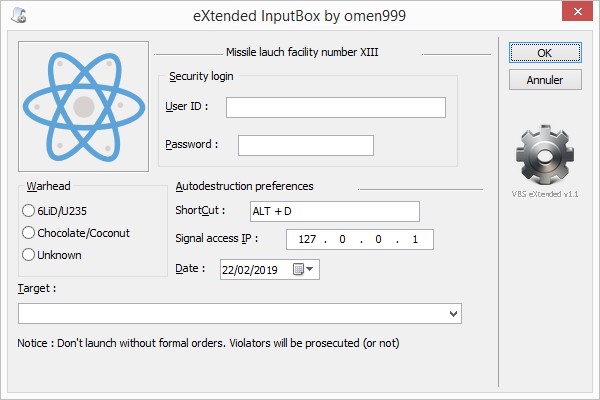This screenshot has width=600, height=400.
Task: Expand the Target combo box
Action: pos(453,314)
